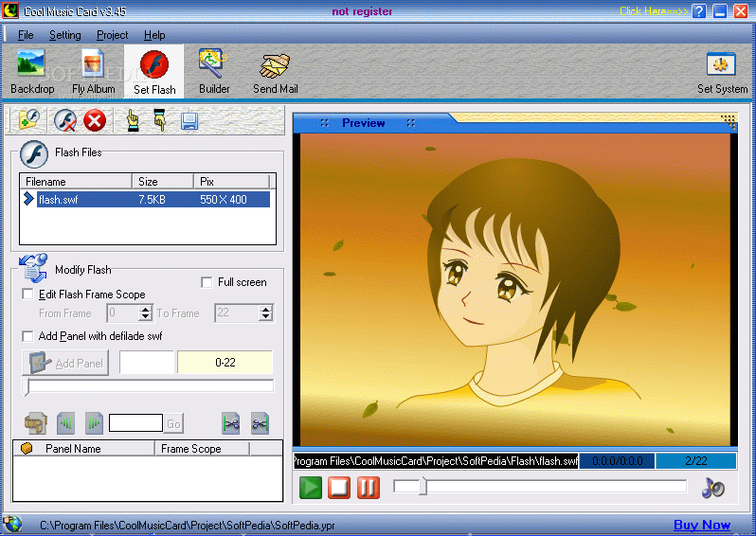The height and width of the screenshot is (536, 756).
Task: Click the Flash Files round logo icon
Action: [x=34, y=153]
